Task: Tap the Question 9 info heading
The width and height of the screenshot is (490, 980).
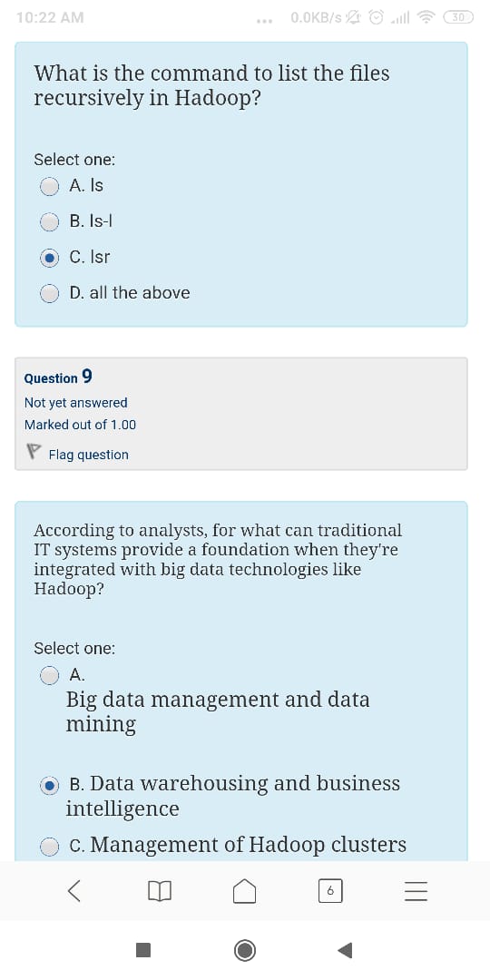Action: coord(58,377)
